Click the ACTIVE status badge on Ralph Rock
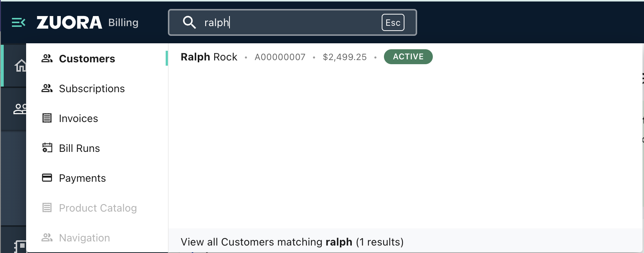The width and height of the screenshot is (644, 253). [408, 57]
